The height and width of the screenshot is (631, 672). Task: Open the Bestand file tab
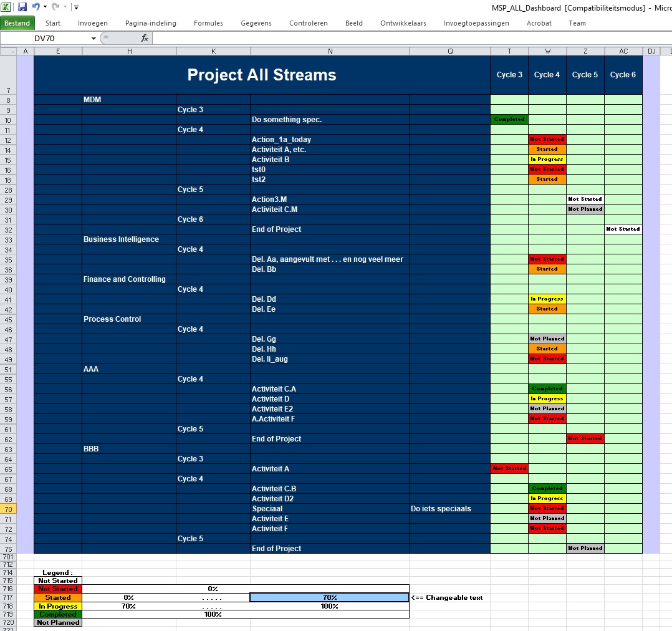tap(17, 23)
